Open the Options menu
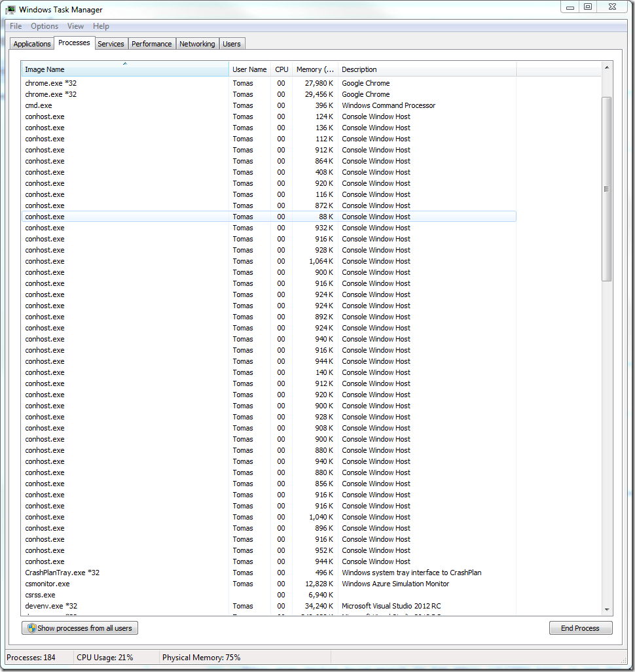Viewport: 635px width, 672px height. pos(45,26)
